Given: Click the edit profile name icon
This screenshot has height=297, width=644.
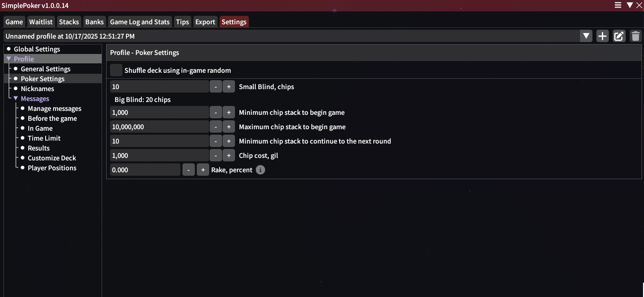Looking at the screenshot, I should (x=619, y=36).
